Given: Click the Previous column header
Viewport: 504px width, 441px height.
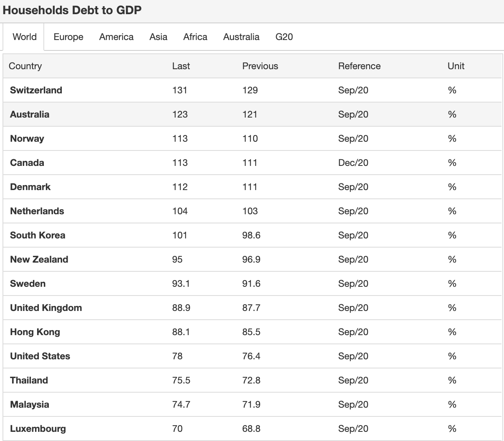Looking at the screenshot, I should 260,66.
